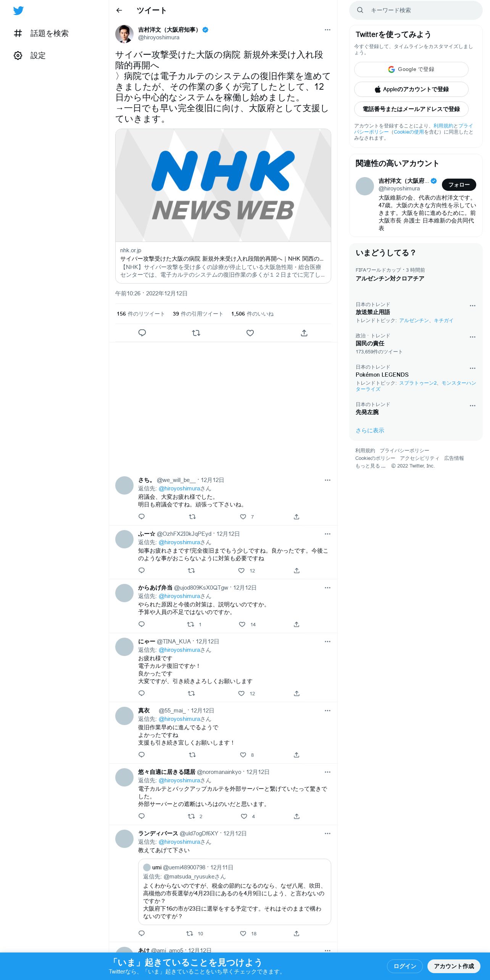Open more options on ふー☆ reply
The height and width of the screenshot is (980, 490).
click(327, 534)
